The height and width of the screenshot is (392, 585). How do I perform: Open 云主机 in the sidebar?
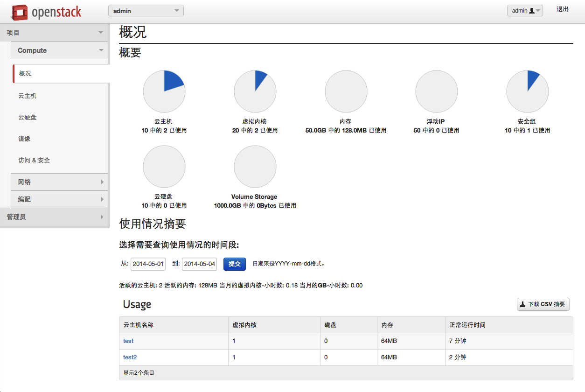[28, 96]
